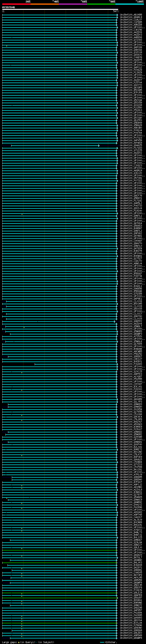
Task: Select hit label UniRef100_Q946Z5
Action: pos(131,146)
